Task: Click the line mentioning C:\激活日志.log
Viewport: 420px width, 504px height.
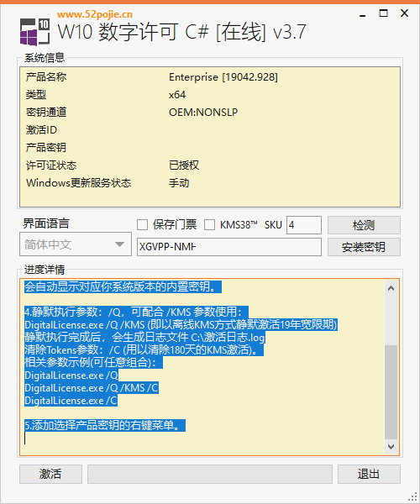Action: pos(145,338)
